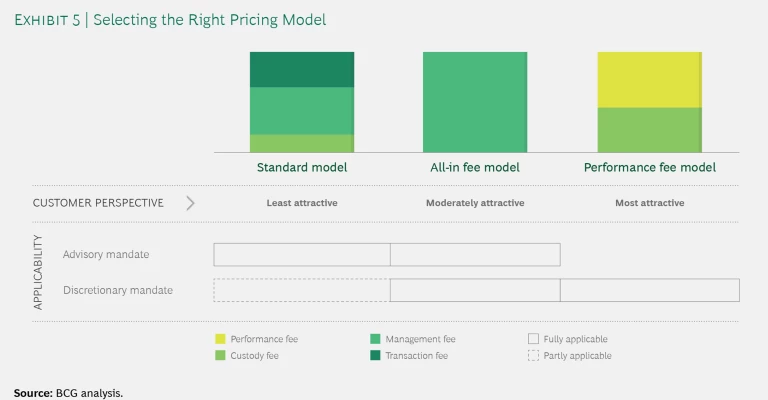The image size is (768, 400).
Task: Click the dashed Discretionary mandate box
Action: point(302,290)
